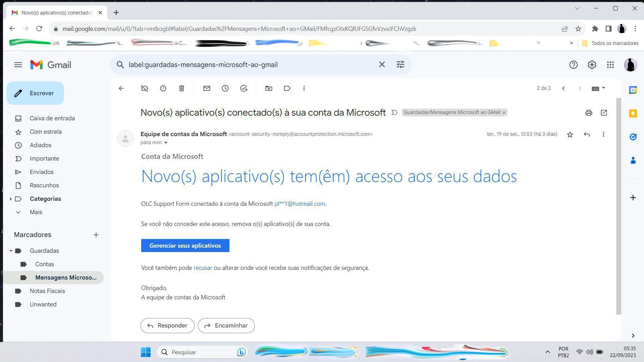
Task: Show hidden system tray icons
Action: point(547,352)
